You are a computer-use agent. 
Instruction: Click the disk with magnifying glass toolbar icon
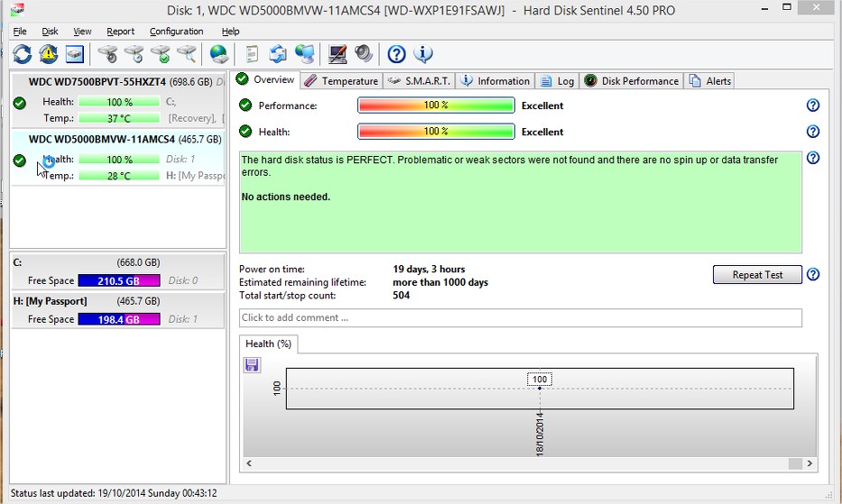[x=186, y=54]
